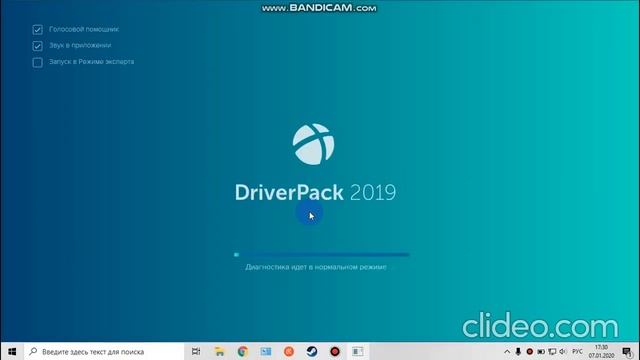Open Bandicam recorder on taskbar

tap(335, 351)
